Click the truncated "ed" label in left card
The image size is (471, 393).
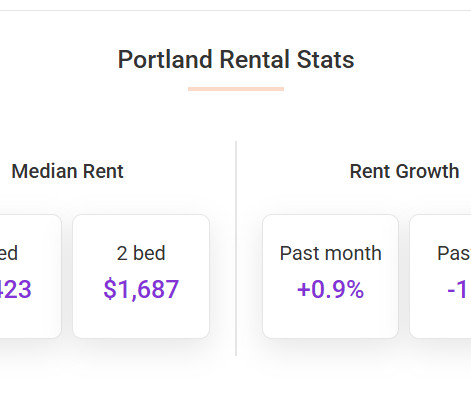click(x=9, y=253)
